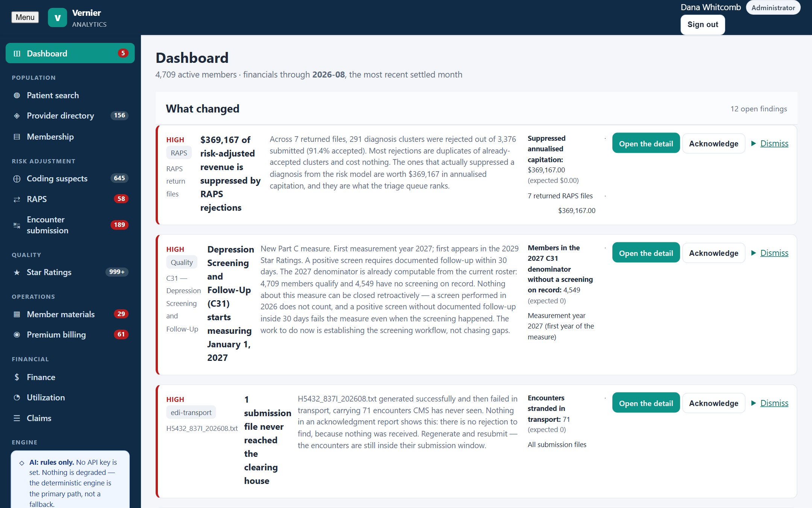This screenshot has width=812, height=508.
Task: Expand Dismiss triangle on RAPS rejections card
Action: (753, 143)
